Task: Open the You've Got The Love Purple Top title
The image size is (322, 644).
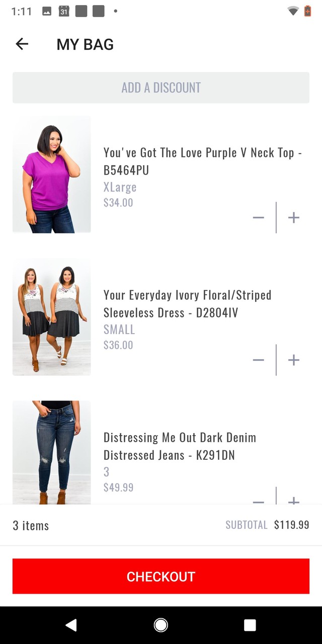Action: [202, 161]
